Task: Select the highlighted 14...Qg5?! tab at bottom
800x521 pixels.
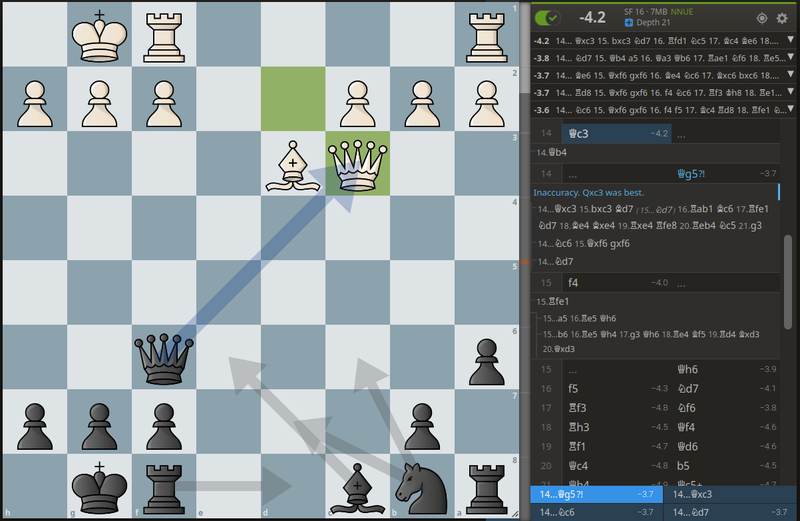Action: (x=596, y=494)
